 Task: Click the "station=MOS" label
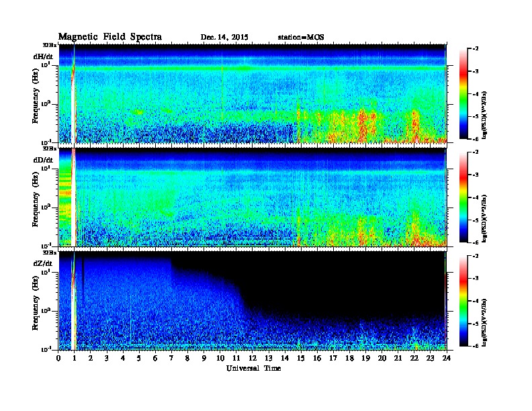(x=301, y=38)
